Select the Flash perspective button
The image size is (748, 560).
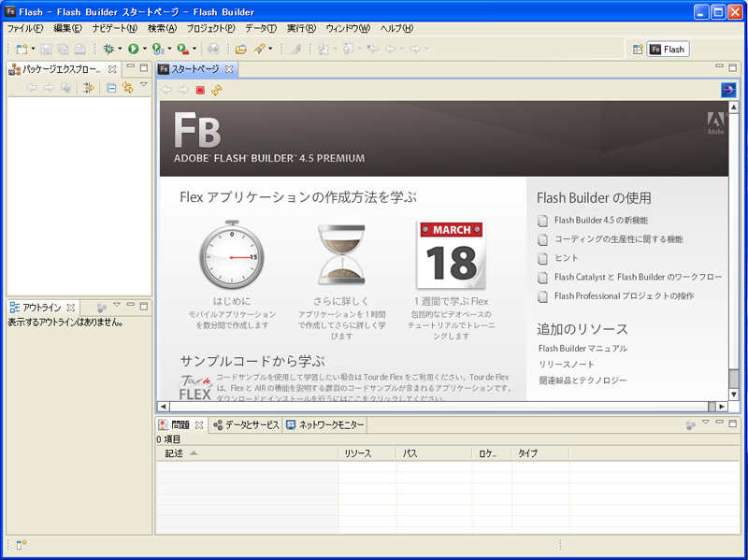click(668, 50)
